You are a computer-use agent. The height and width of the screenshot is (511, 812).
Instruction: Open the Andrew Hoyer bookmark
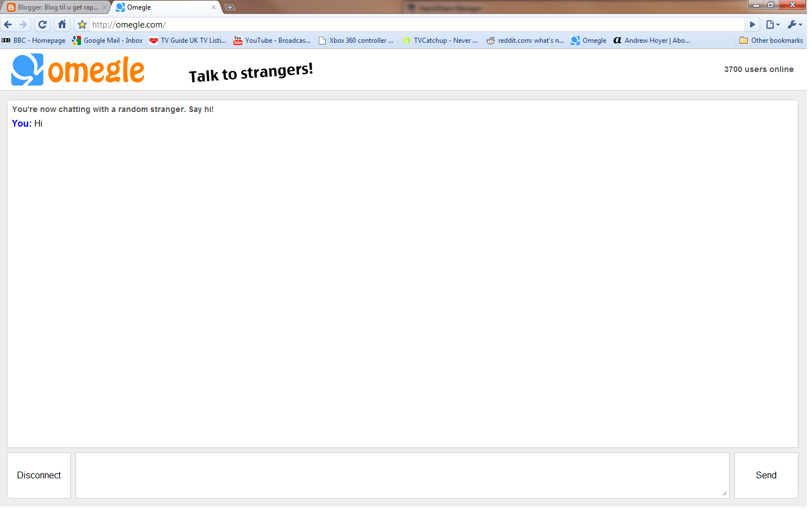coord(652,41)
